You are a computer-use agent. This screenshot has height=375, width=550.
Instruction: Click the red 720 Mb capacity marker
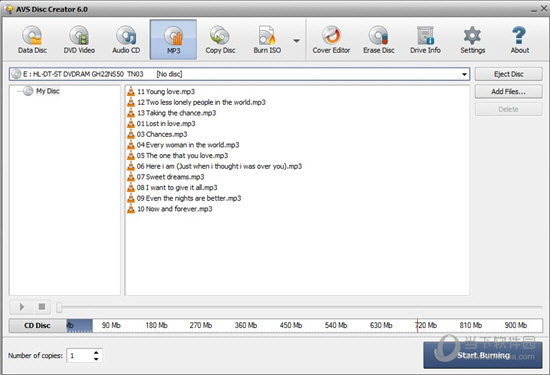pos(417,326)
